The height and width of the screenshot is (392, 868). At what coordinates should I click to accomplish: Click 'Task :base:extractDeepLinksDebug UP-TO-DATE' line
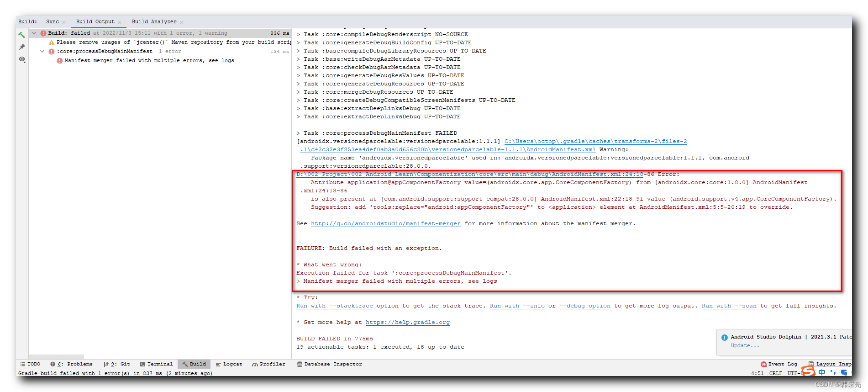pyautogui.click(x=379, y=108)
